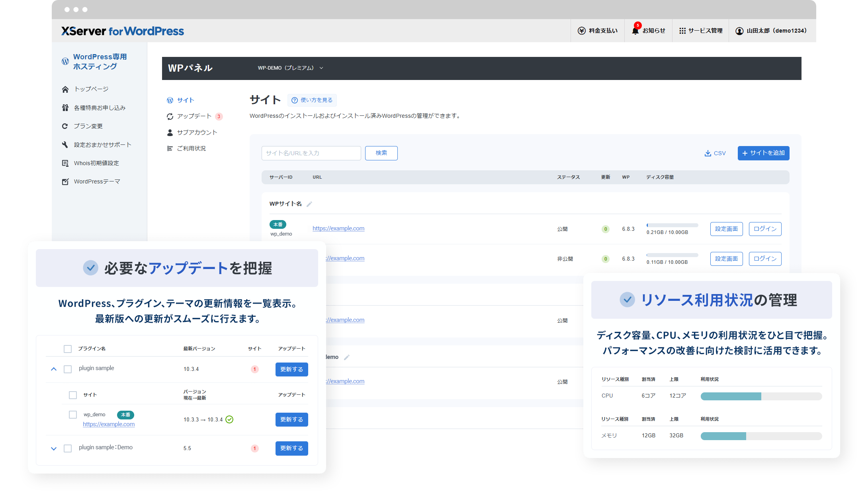Toggle the プラグイン名 header checkbox
The image size is (868, 503).
tap(68, 349)
